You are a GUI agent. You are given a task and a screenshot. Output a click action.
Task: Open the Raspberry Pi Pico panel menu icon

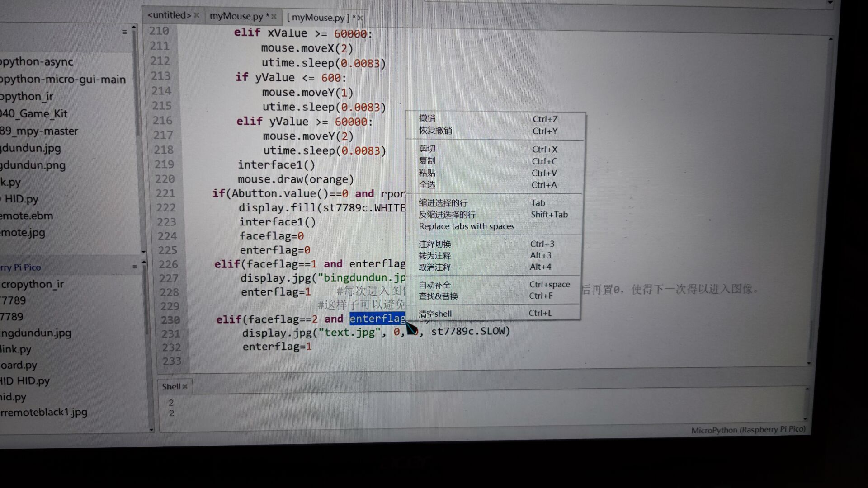pos(135,267)
